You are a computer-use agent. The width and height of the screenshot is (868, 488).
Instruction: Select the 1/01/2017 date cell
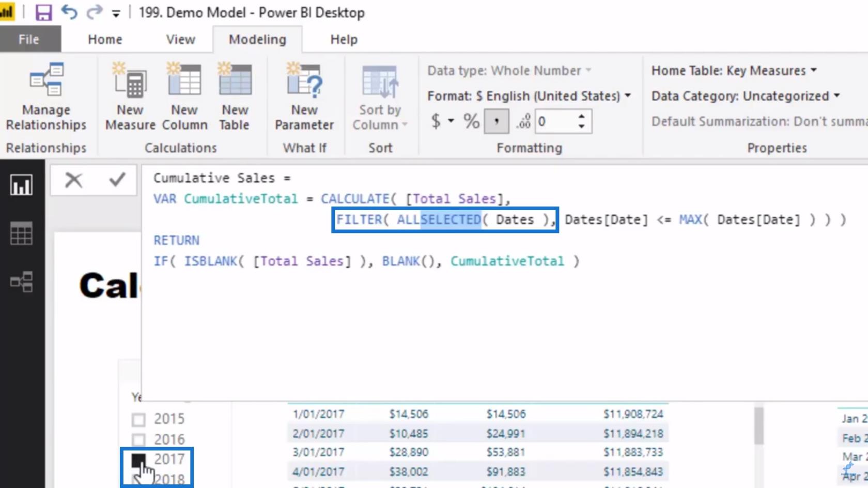[318, 414]
